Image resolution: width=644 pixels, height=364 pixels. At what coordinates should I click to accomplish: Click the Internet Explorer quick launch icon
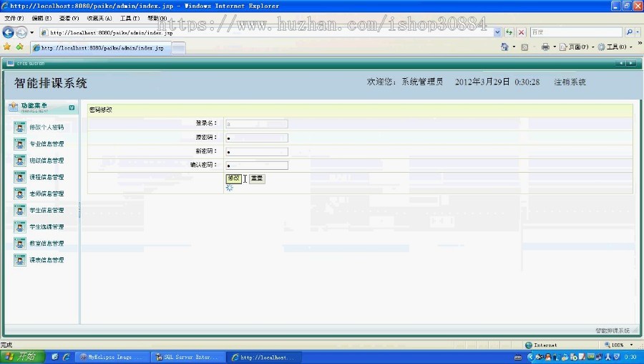tap(66, 357)
